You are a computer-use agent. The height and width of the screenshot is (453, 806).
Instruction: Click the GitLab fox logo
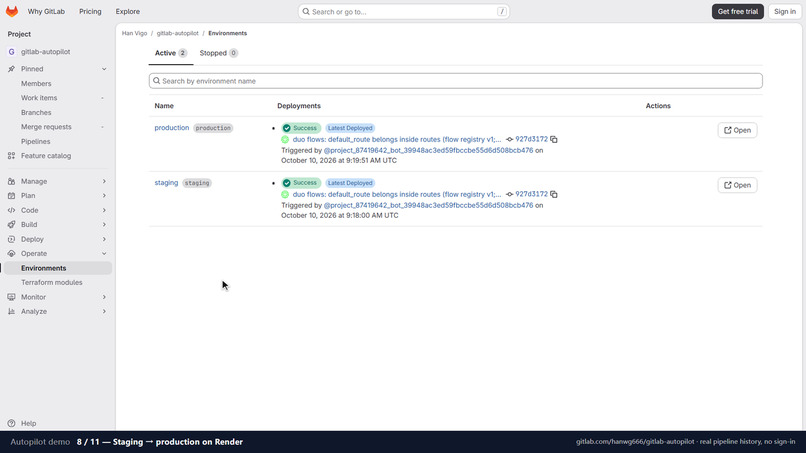12,11
